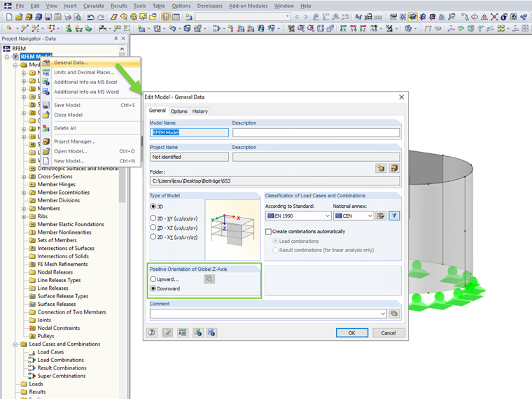
Task: Click the New Model toolbar icon
Action: click(9, 17)
